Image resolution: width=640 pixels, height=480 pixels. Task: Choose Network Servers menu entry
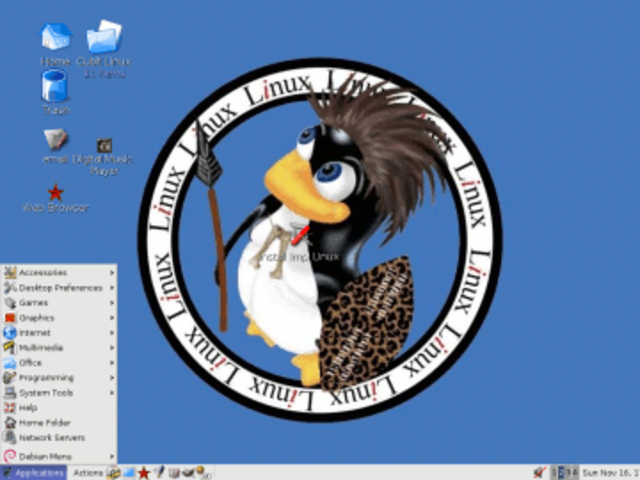(x=59, y=438)
